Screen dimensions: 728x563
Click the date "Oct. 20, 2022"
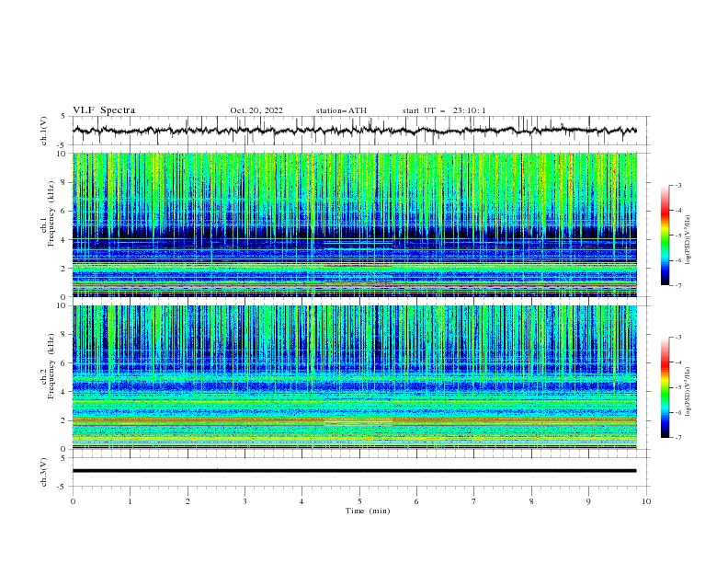[256, 110]
